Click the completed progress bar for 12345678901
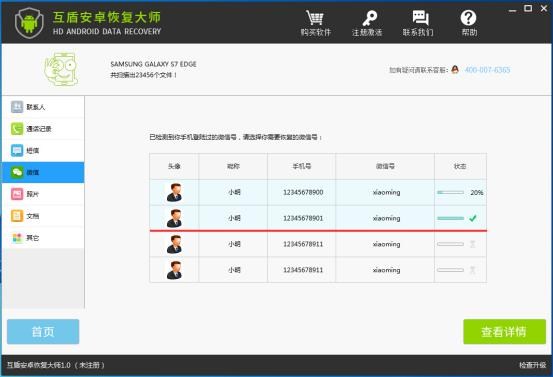The height and width of the screenshot is (377, 553). [450, 218]
